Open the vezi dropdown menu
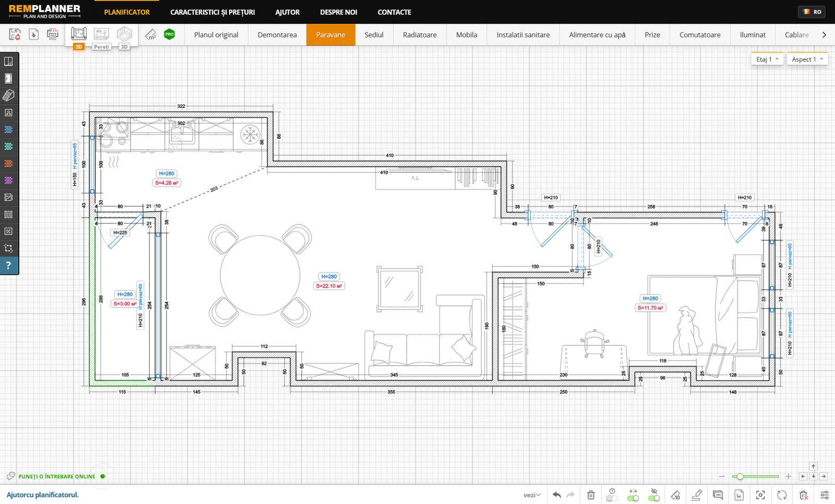Screen dimensions: 835x504 coord(532,495)
